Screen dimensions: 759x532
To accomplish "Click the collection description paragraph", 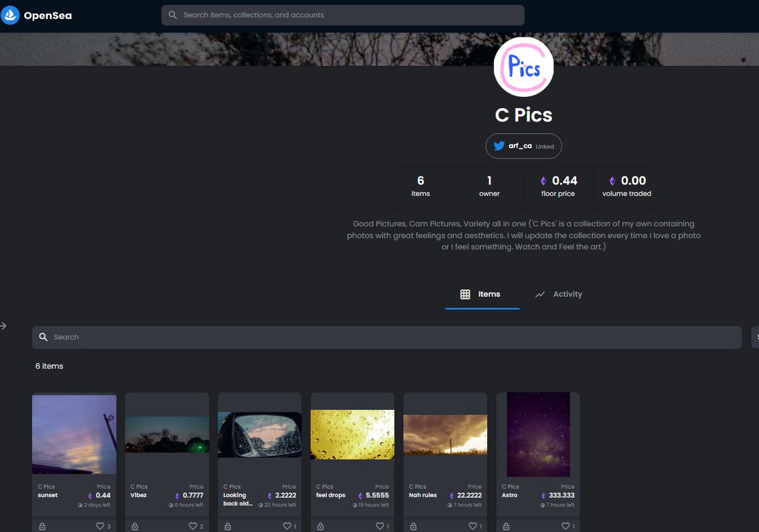I will click(524, 235).
